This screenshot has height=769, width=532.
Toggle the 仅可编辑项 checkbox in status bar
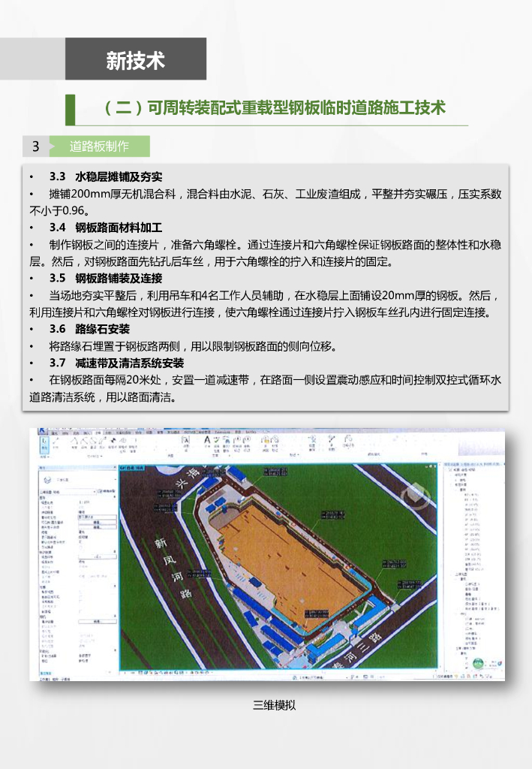click(434, 677)
